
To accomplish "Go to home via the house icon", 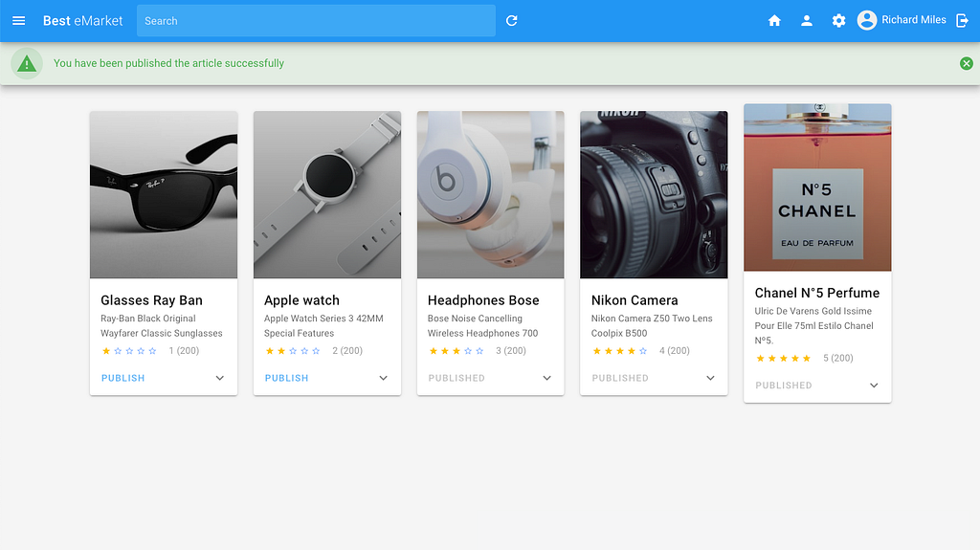I will click(774, 21).
